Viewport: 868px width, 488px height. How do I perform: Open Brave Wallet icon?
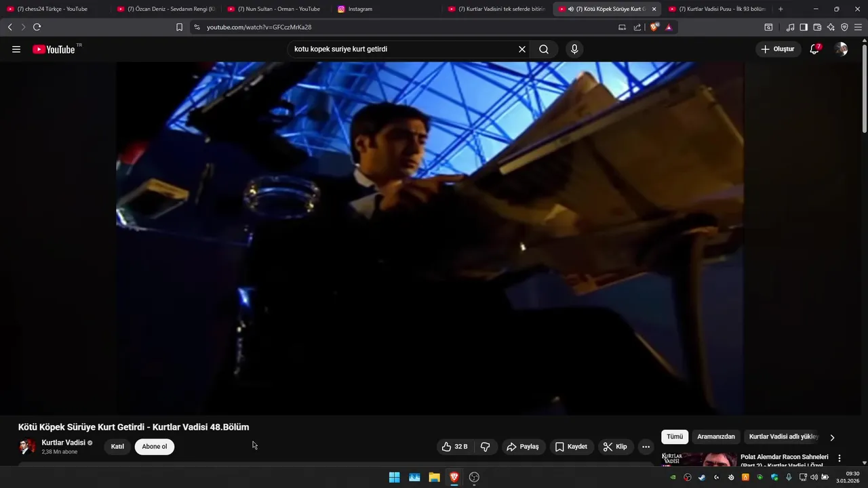coord(817,27)
